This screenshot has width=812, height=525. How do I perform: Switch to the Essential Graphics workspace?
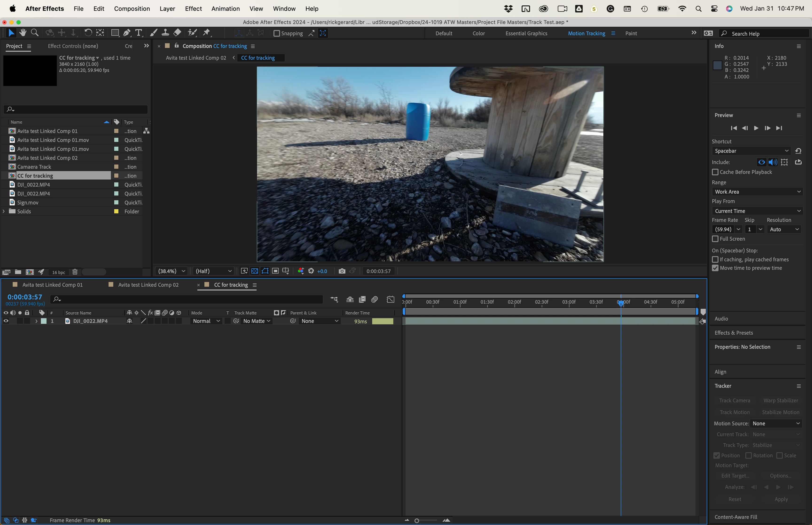(x=526, y=33)
